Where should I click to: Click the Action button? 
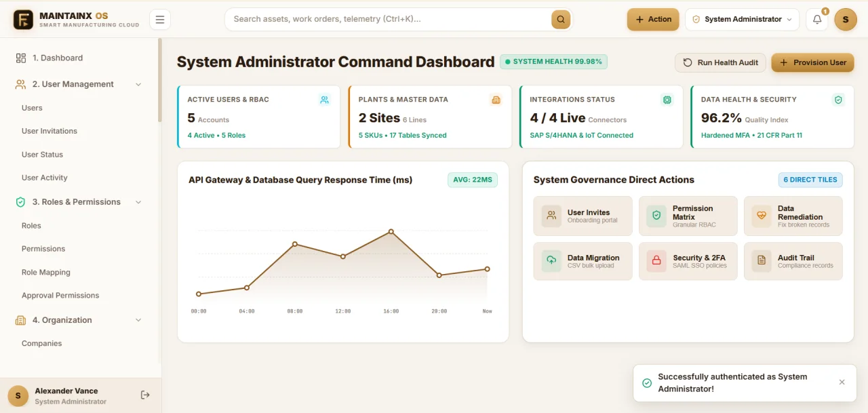coord(653,20)
